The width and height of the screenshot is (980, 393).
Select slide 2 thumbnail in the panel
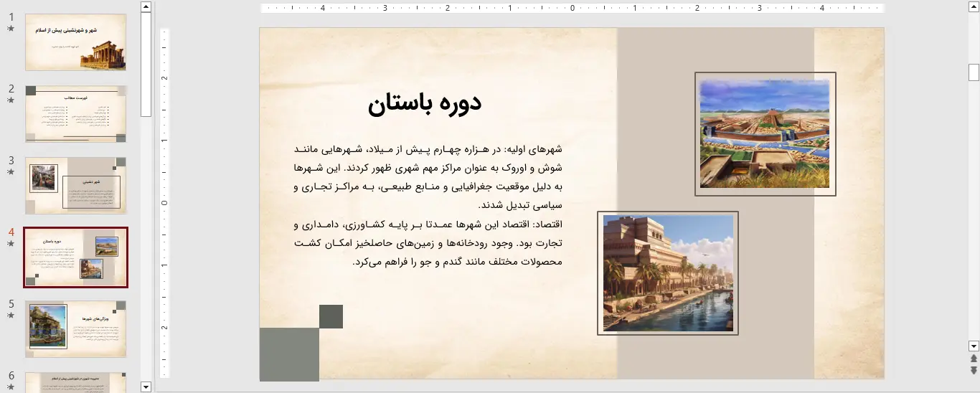point(76,114)
